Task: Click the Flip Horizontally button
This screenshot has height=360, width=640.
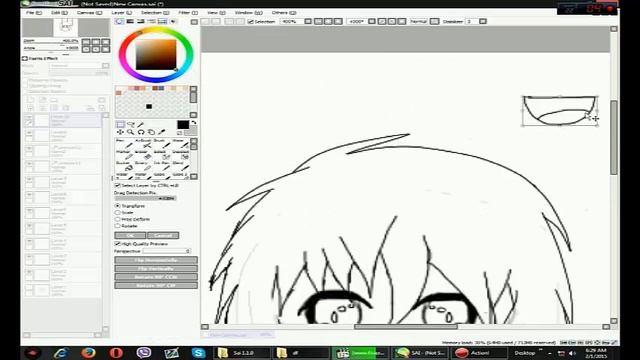Action: (156, 260)
